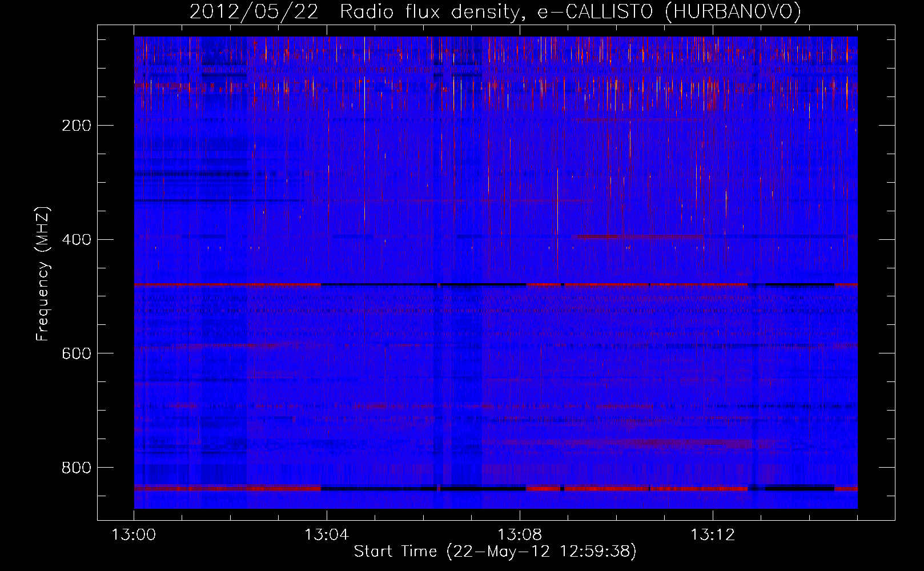The width and height of the screenshot is (924, 571).
Task: Click the 13:12 time tick label
Action: coord(713,535)
